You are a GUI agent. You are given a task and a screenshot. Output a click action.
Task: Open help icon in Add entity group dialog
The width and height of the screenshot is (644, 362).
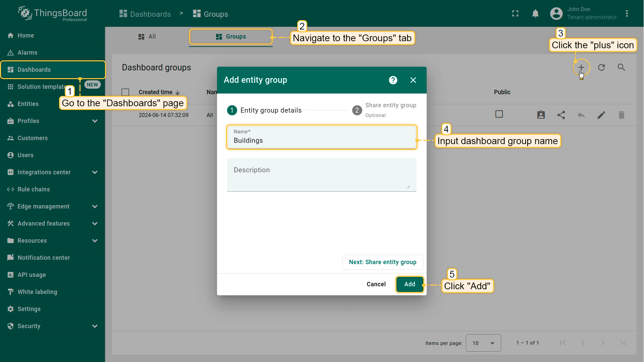(393, 80)
